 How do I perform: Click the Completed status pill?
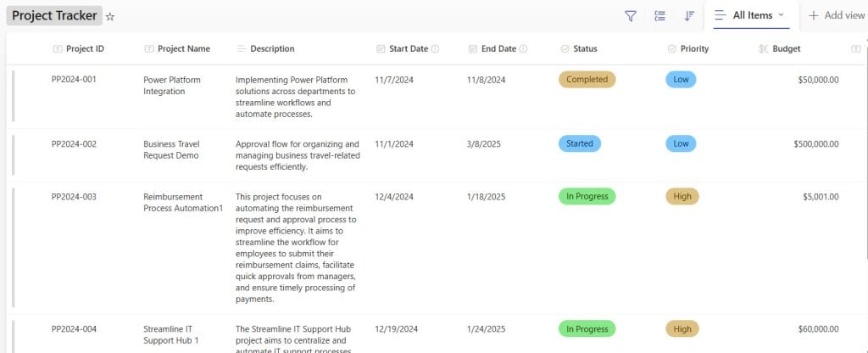(587, 79)
